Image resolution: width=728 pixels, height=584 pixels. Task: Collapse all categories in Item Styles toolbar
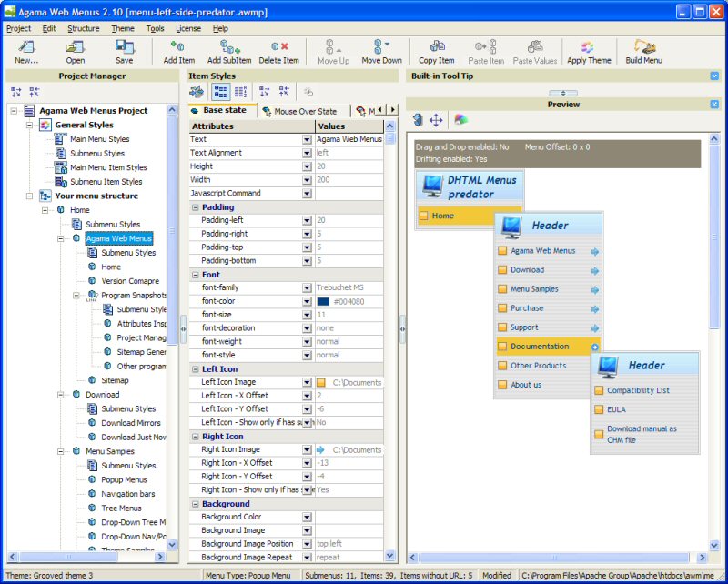pyautogui.click(x=284, y=92)
